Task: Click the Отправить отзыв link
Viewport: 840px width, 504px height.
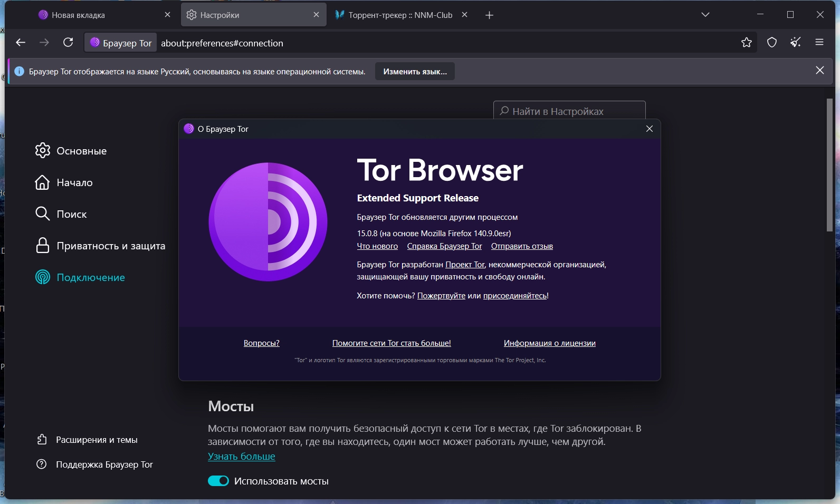Action: 522,246
